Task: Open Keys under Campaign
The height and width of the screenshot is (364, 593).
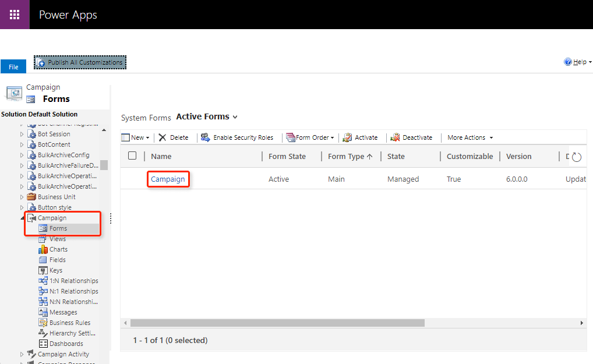Action: (x=56, y=271)
